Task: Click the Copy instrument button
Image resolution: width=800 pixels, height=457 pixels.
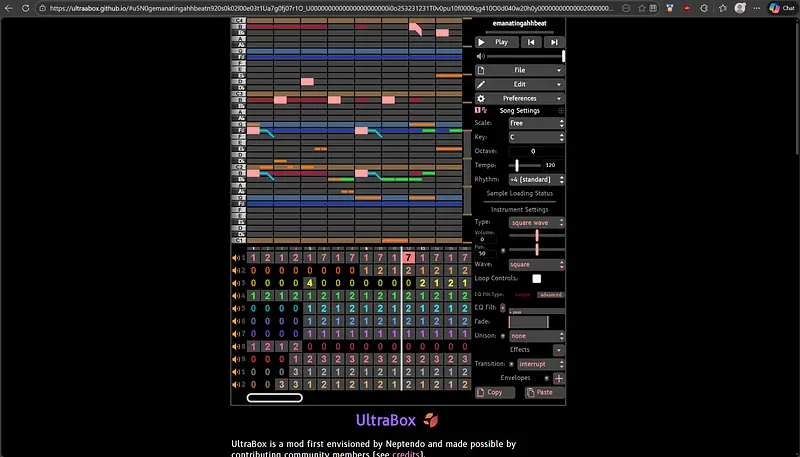Action: tap(495, 393)
